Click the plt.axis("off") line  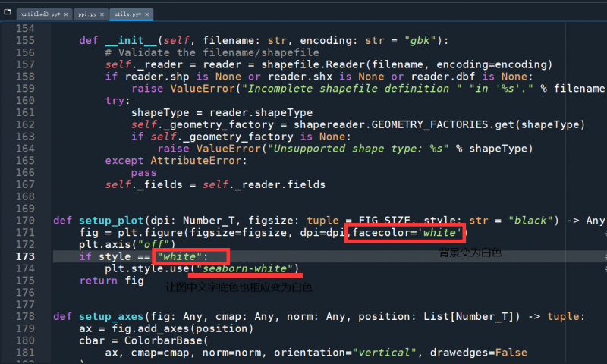point(127,245)
